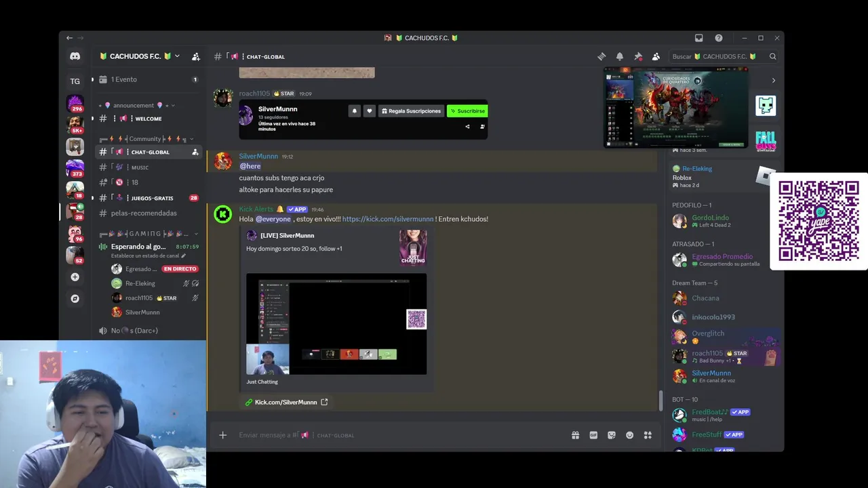Collapse the announcement category

(136, 105)
